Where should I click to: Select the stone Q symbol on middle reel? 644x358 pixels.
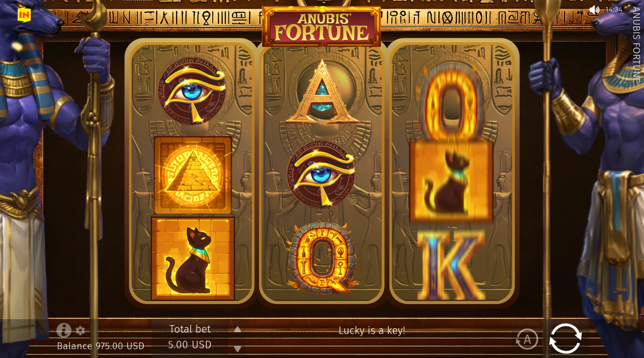[322, 258]
